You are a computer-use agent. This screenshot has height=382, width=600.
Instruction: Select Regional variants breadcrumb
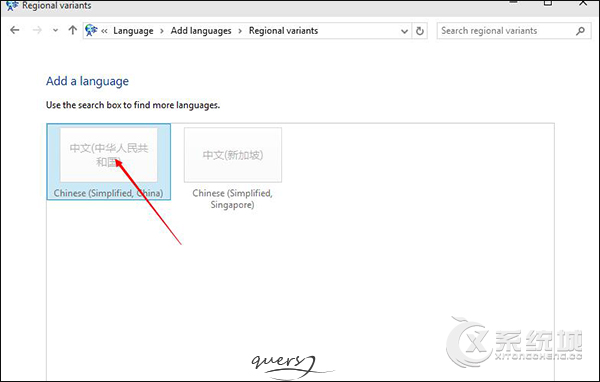pos(283,31)
